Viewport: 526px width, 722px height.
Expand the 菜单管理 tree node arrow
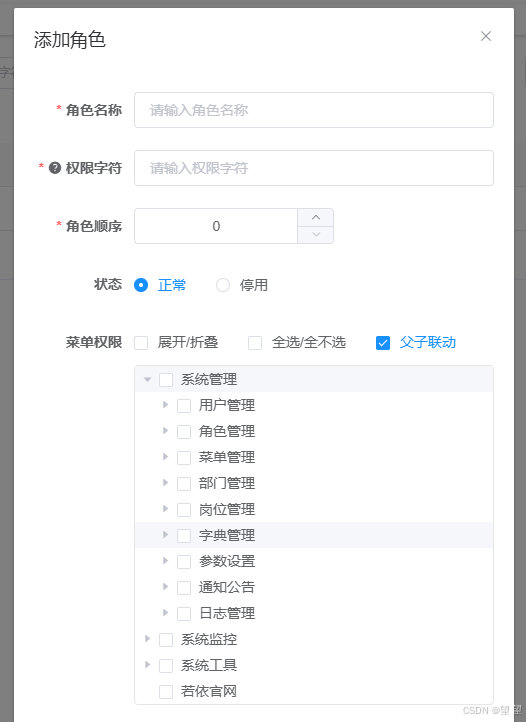(165, 457)
